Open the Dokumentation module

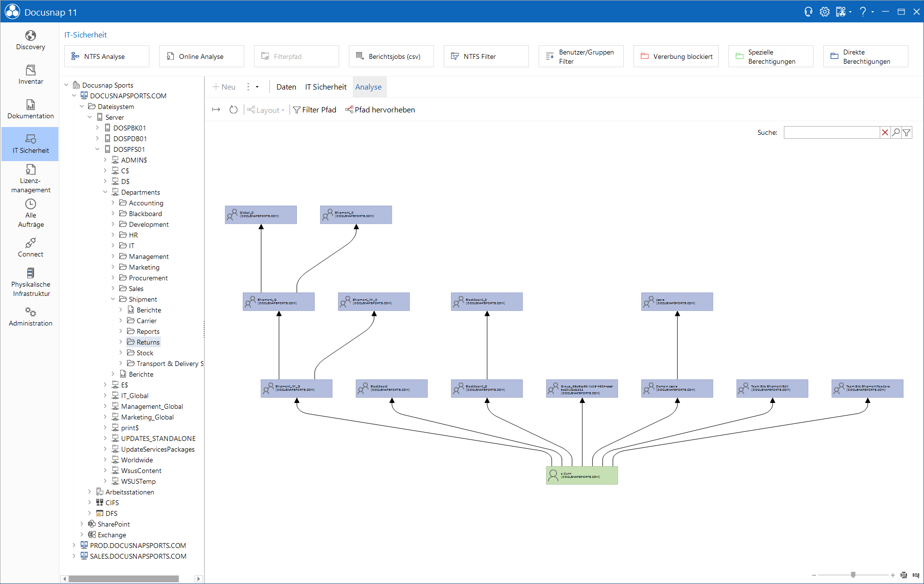tap(30, 109)
